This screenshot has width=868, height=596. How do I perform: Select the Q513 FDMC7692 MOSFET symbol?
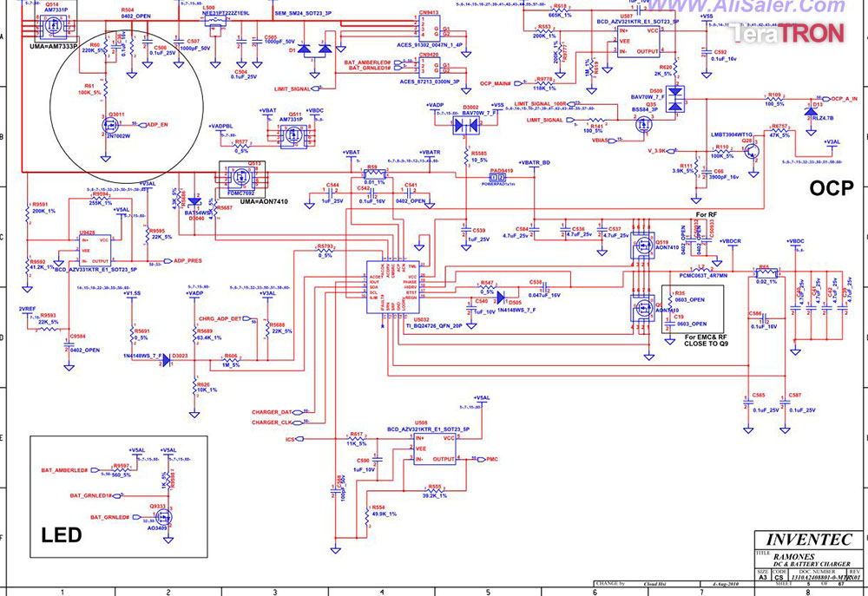[242, 177]
